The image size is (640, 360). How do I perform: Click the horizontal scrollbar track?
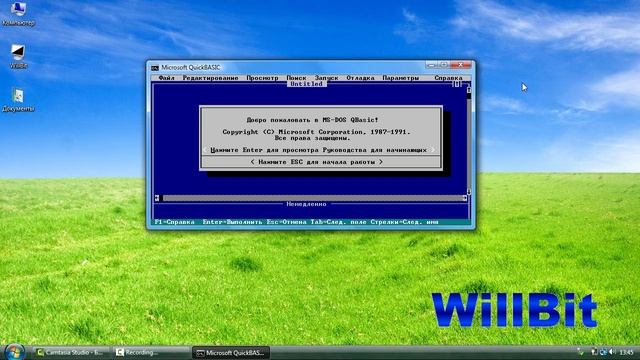tap(312, 198)
